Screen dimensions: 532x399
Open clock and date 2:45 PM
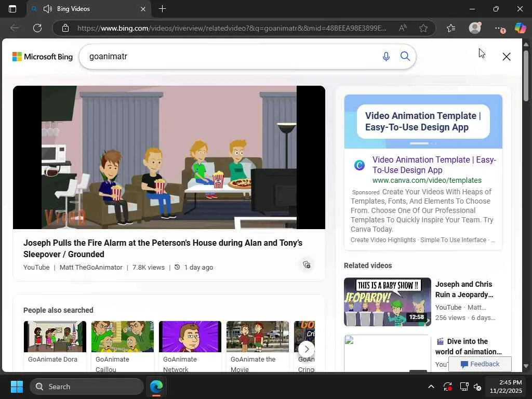pos(506,387)
